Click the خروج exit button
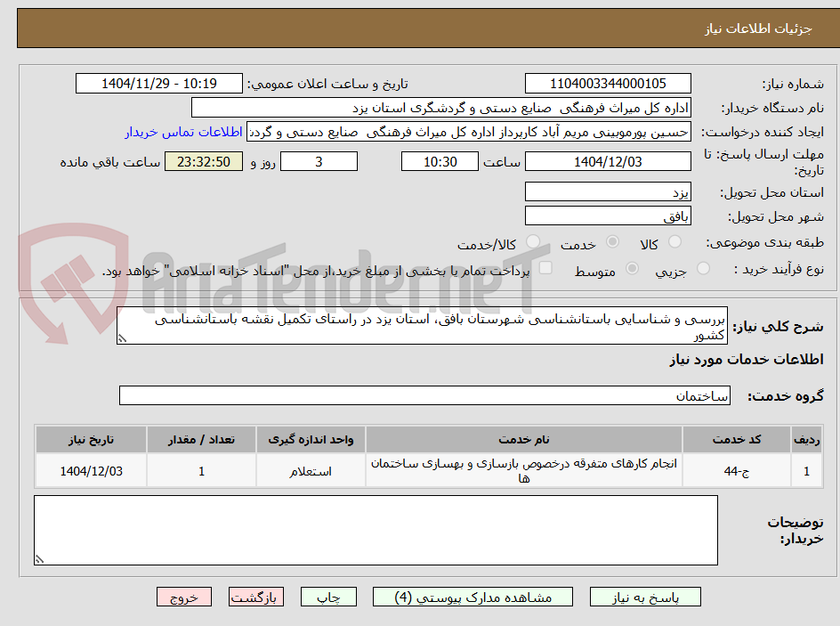 coord(184,597)
